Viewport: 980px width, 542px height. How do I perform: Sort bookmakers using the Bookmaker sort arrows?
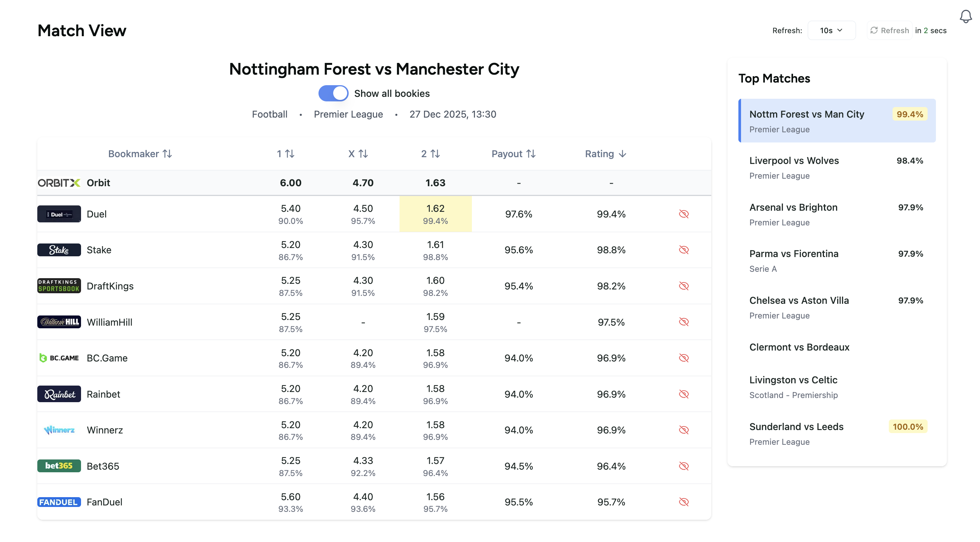click(167, 154)
